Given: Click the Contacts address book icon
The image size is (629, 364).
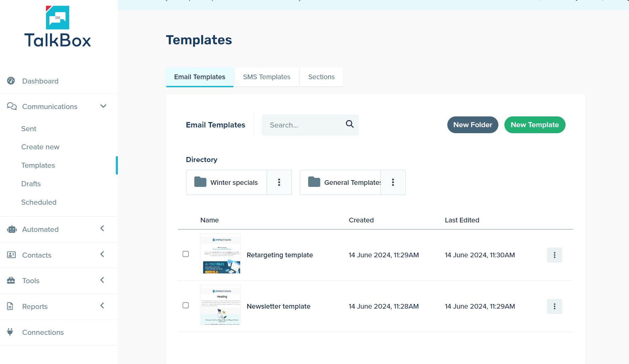Looking at the screenshot, I should click(11, 255).
